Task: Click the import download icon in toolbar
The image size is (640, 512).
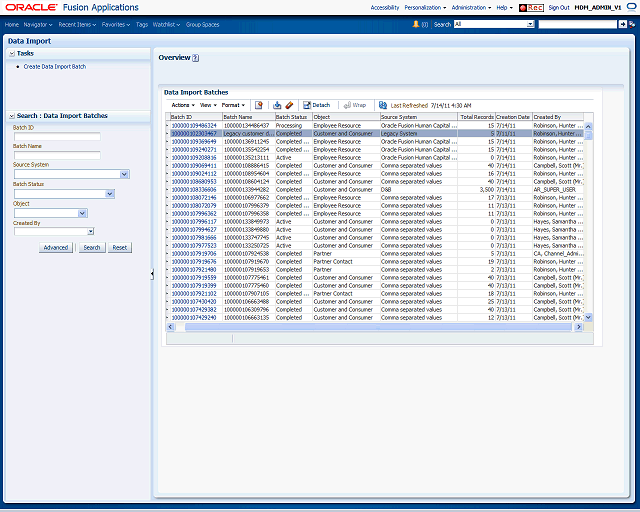Action: pos(277,105)
